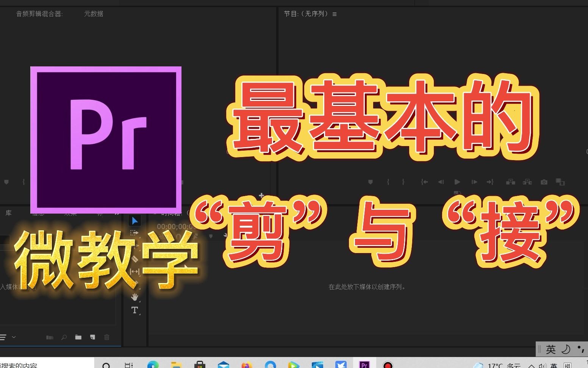The image size is (588, 368).
Task: Select the Type tool
Action: pyautogui.click(x=134, y=310)
